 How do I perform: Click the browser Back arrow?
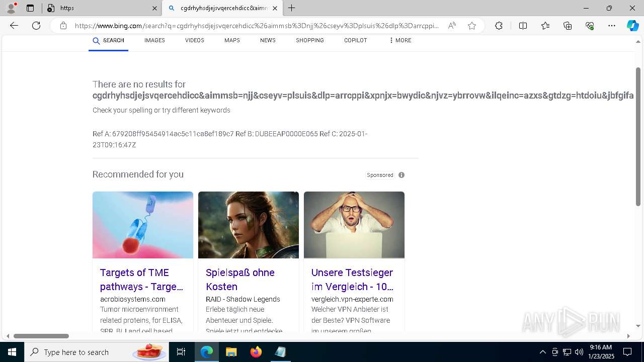(x=14, y=26)
